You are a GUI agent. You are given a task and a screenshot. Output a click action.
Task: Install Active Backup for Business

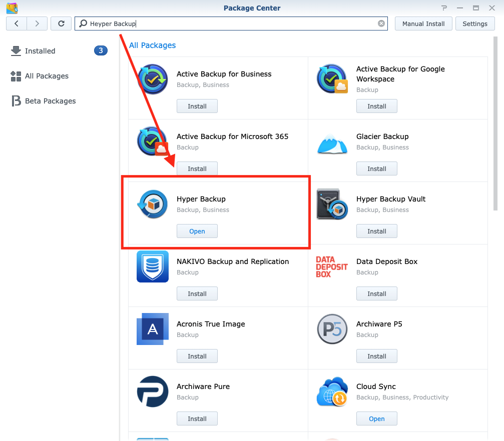[x=197, y=106]
